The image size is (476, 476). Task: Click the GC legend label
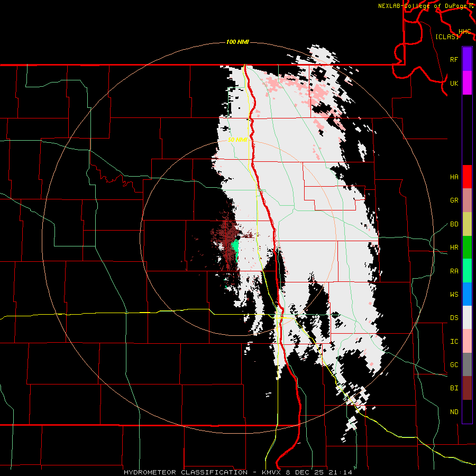coord(454,365)
